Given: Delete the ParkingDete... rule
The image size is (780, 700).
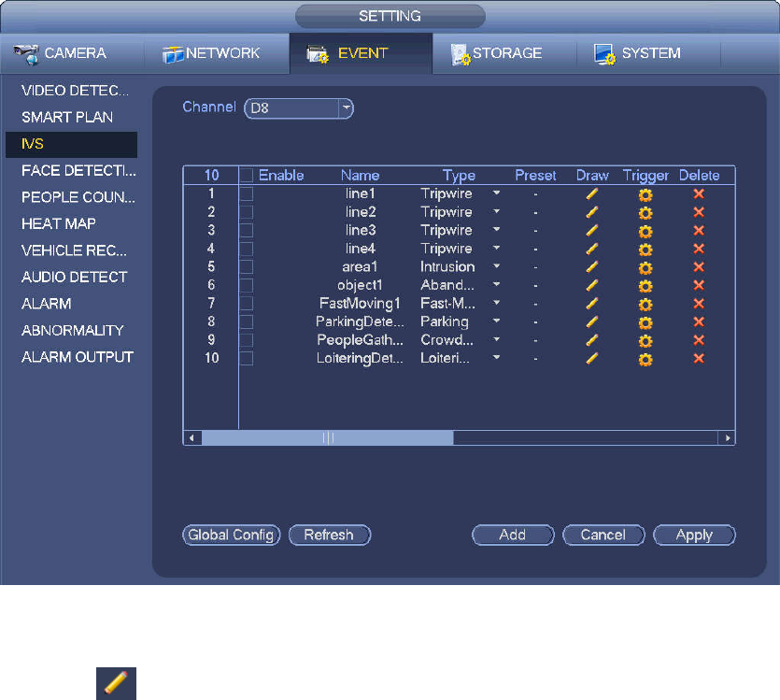Looking at the screenshot, I should click(x=699, y=321).
